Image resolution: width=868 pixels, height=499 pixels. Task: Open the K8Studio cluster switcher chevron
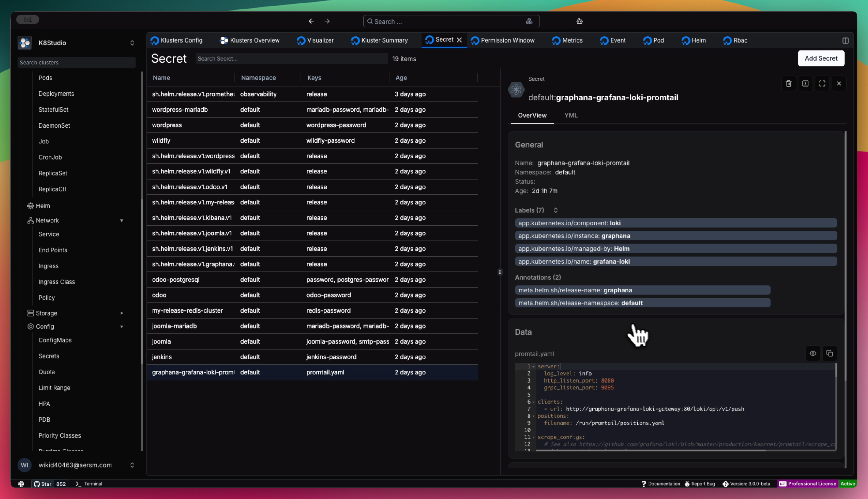(132, 43)
